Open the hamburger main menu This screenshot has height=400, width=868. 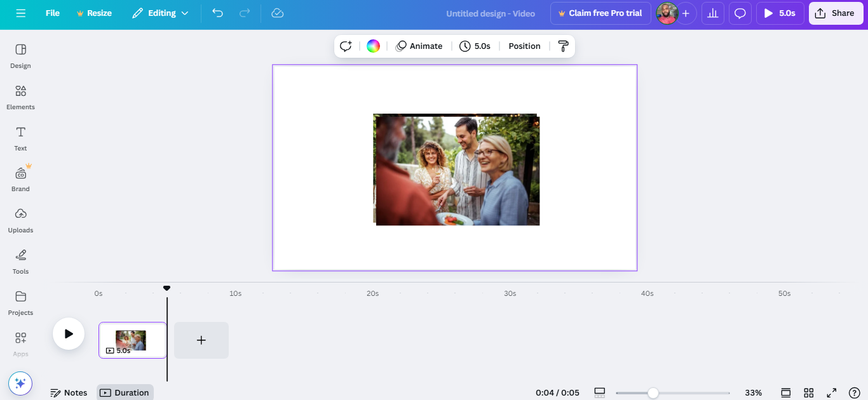(x=21, y=13)
